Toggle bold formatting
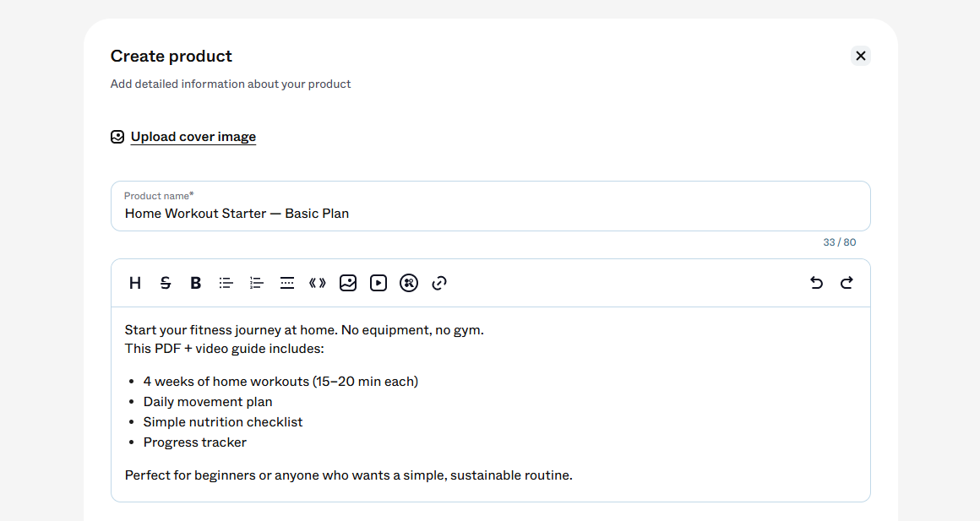The width and height of the screenshot is (980, 521). [x=196, y=283]
